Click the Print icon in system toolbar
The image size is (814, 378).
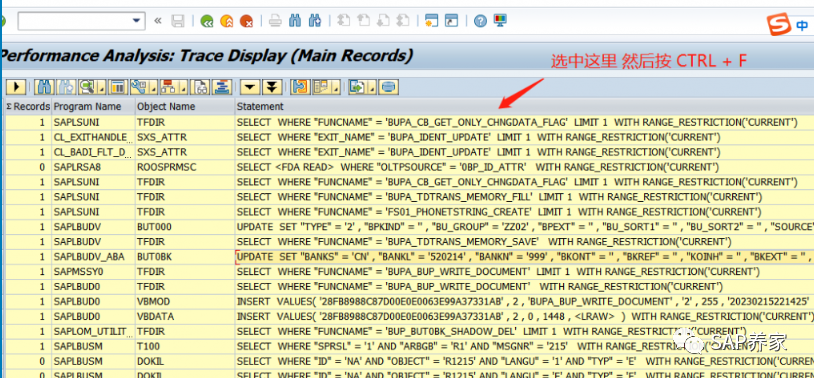(275, 21)
